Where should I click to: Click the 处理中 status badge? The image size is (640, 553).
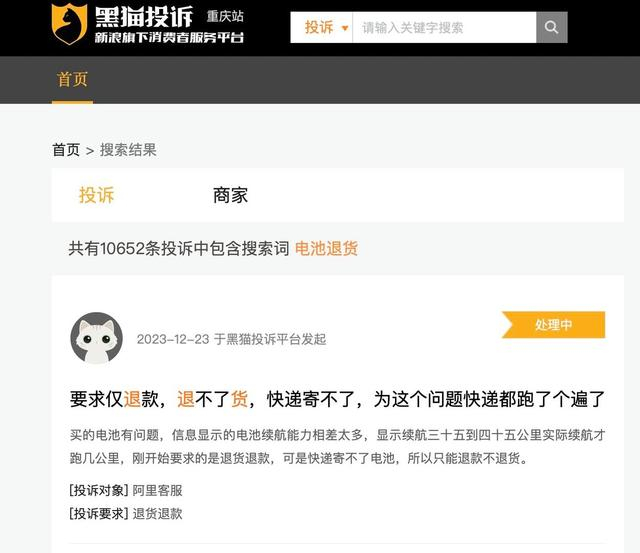click(x=553, y=325)
